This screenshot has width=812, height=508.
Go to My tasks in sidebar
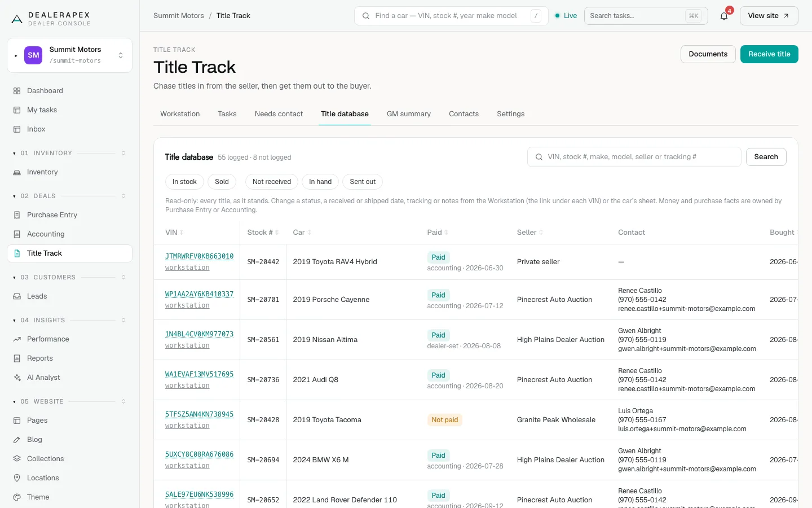[x=69, y=110]
